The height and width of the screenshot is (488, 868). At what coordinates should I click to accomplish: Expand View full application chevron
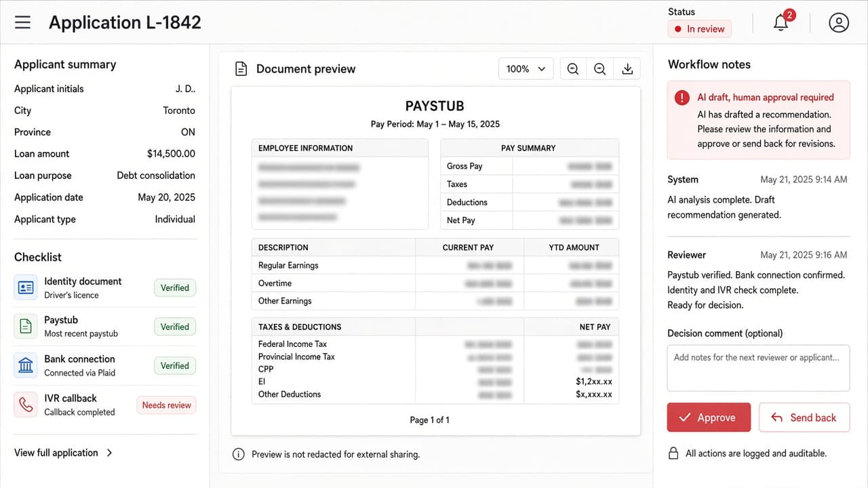(x=110, y=453)
